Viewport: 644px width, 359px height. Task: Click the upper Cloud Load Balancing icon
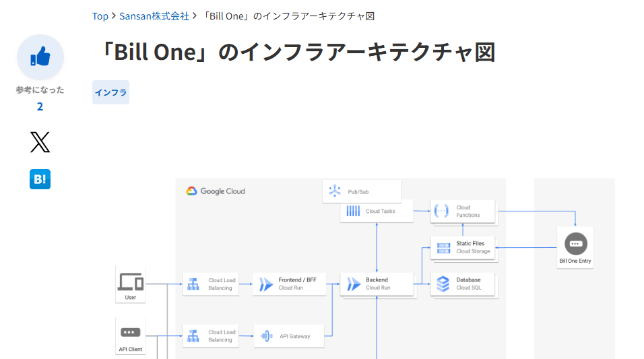pyautogui.click(x=193, y=284)
